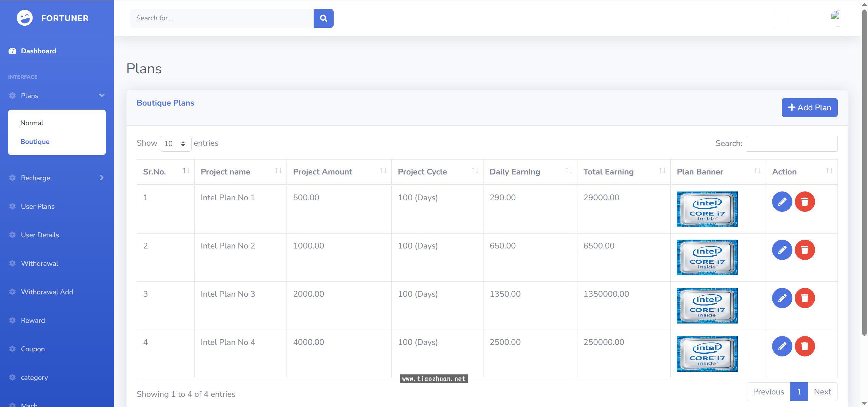Edit Intel Plan No 4 with pencil icon
This screenshot has height=407, width=868.
[782, 346]
